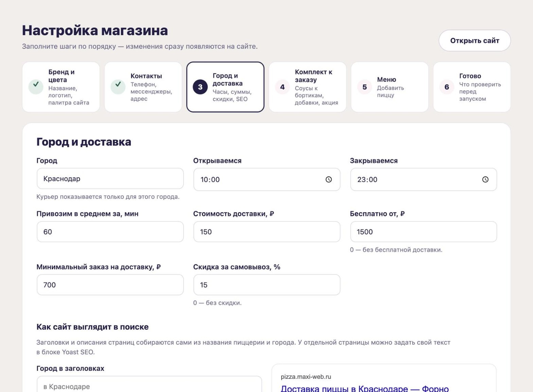Click the Город и доставка section heading
Screen dimensions: 533x392
84,142
